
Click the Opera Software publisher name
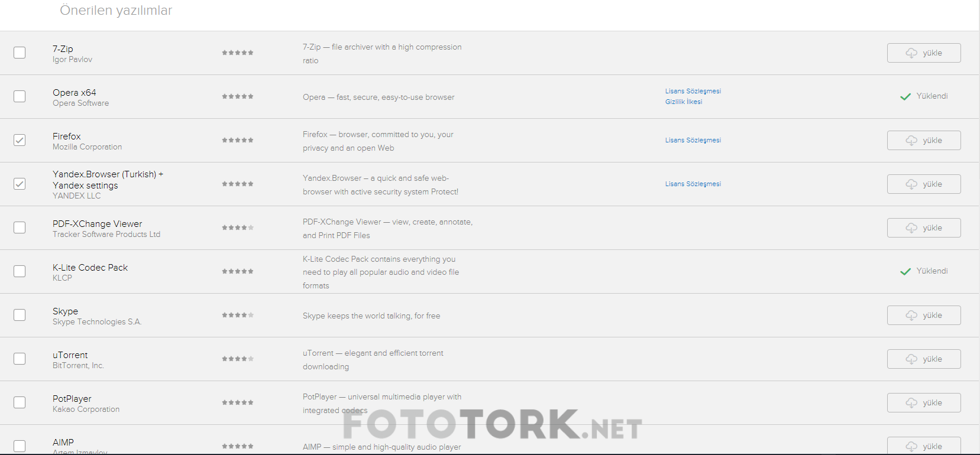point(80,103)
